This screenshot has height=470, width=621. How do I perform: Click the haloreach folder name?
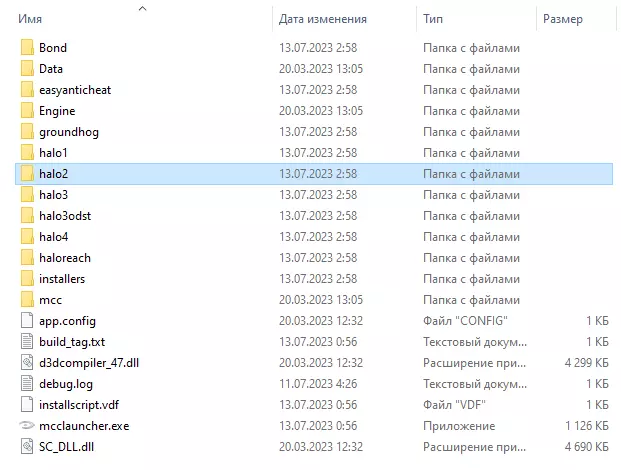tap(65, 258)
